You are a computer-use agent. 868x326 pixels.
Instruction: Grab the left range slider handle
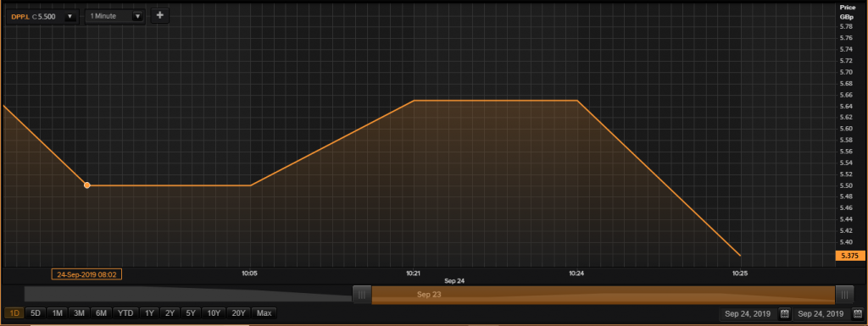(x=362, y=295)
